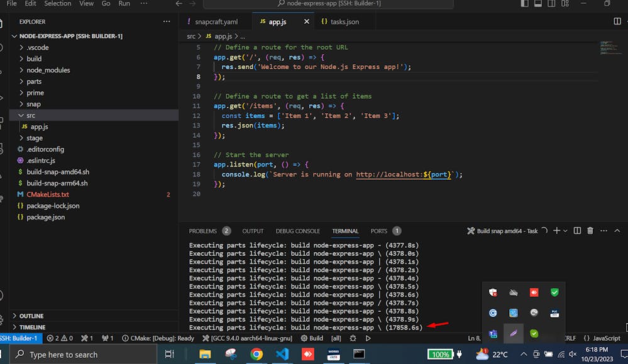
Task: Start the run icon in the status bar
Action: pos(368,338)
